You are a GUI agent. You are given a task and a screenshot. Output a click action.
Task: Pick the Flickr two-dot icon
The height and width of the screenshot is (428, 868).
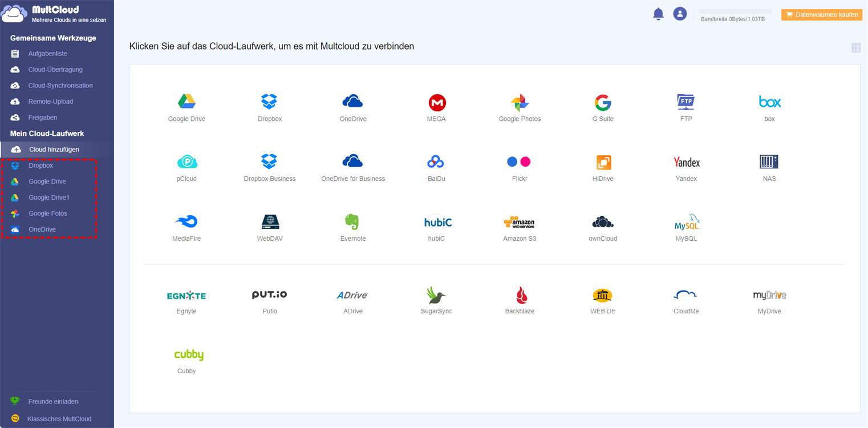519,161
